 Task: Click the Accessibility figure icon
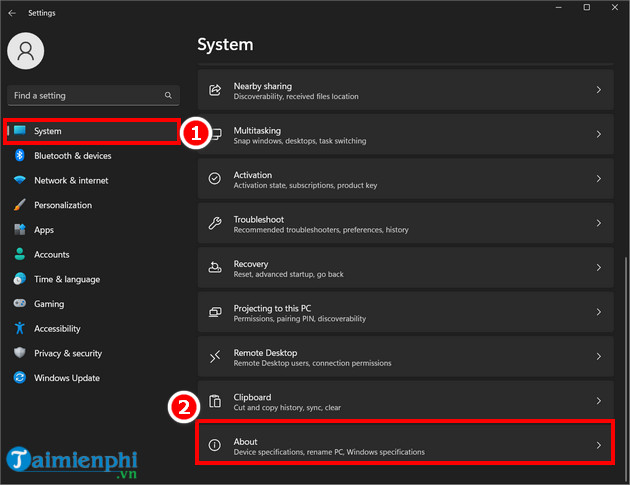pyautogui.click(x=20, y=328)
